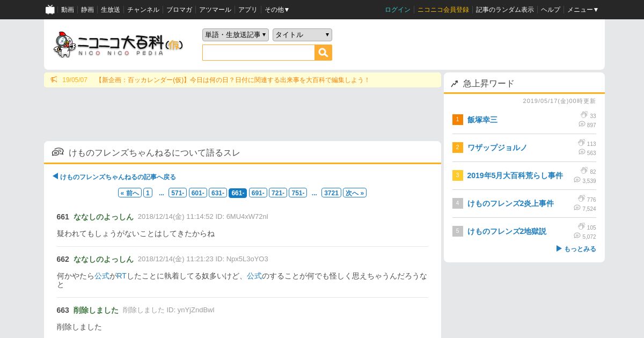Jump to page 691-
Screen dimensions: 644x338
[258, 193]
